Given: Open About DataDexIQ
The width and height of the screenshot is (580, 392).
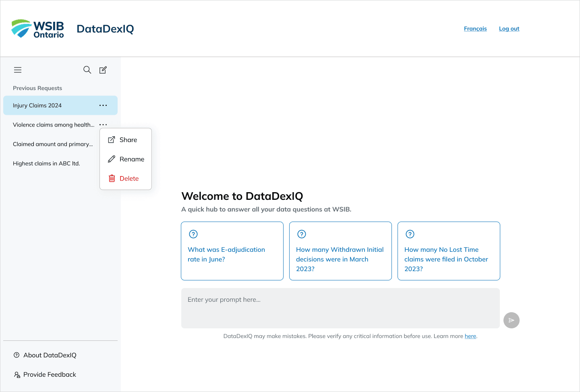Looking at the screenshot, I should pos(50,355).
